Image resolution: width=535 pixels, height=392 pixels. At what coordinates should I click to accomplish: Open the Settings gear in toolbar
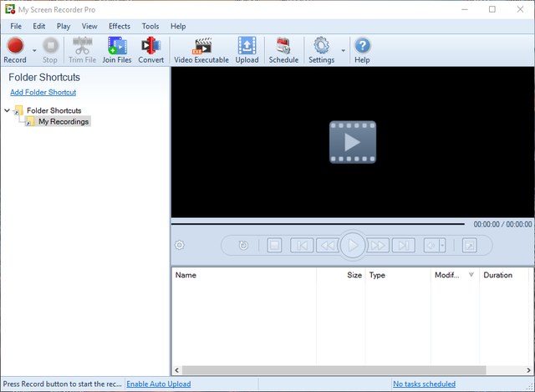point(321,50)
